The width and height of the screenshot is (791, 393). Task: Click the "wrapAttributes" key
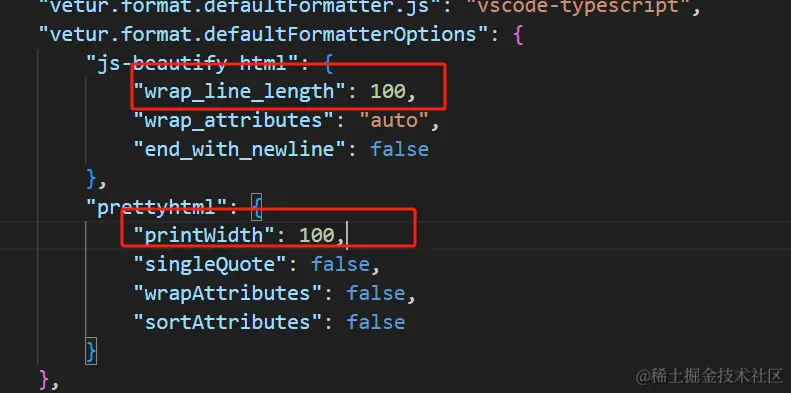point(228,293)
